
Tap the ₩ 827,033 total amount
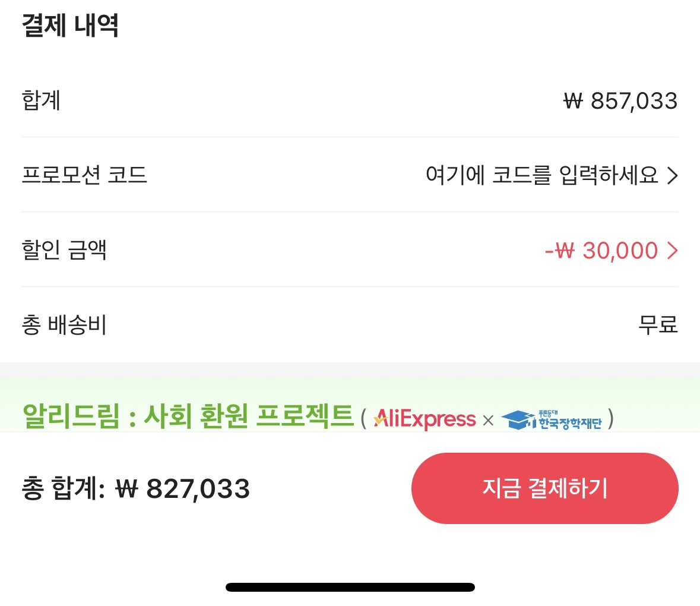coord(183,489)
